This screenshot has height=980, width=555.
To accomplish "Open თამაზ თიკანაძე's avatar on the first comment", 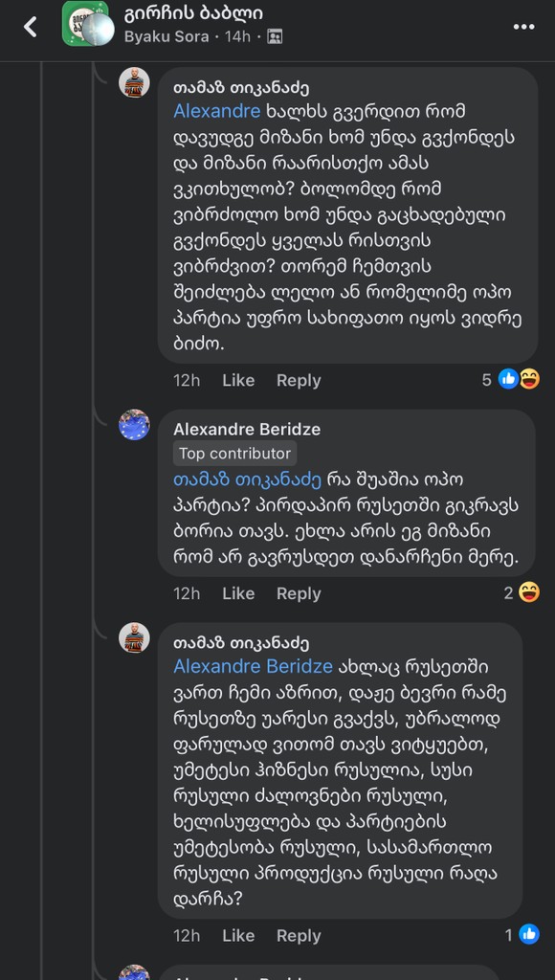I will pyautogui.click(x=135, y=82).
